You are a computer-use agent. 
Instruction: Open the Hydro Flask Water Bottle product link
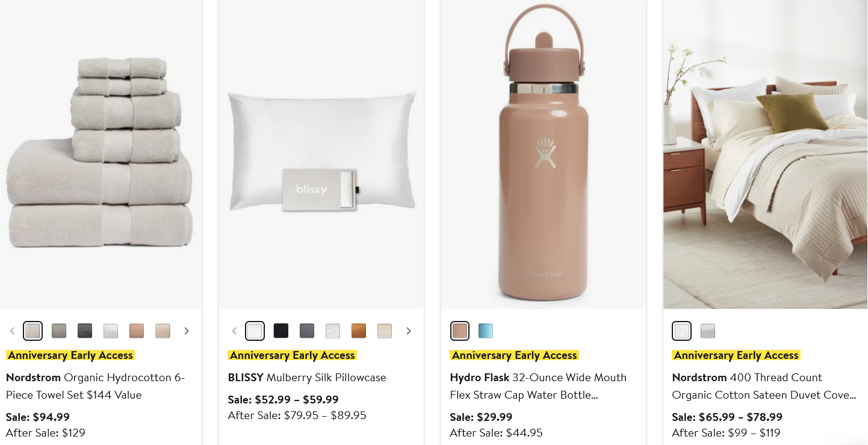click(x=538, y=386)
